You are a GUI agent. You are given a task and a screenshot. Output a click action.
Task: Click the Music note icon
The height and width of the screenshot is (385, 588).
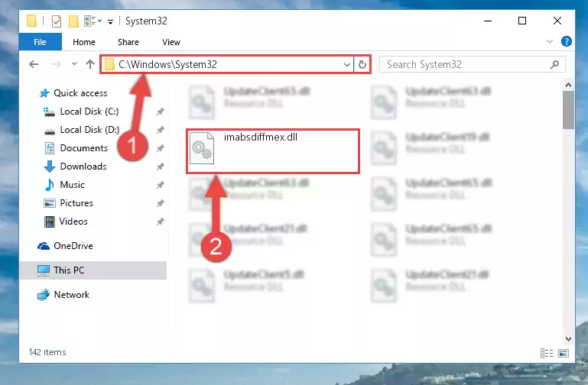click(x=50, y=185)
